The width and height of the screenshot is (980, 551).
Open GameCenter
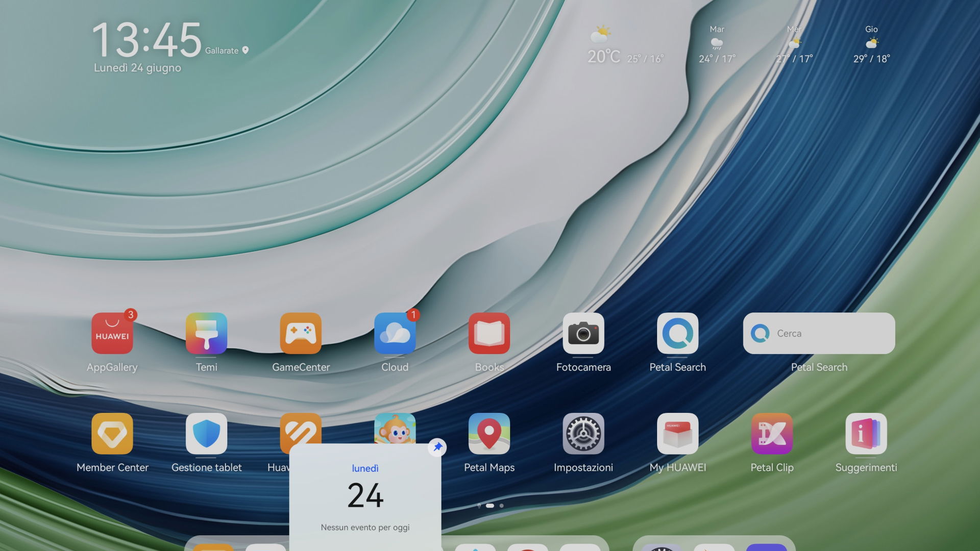(x=301, y=333)
